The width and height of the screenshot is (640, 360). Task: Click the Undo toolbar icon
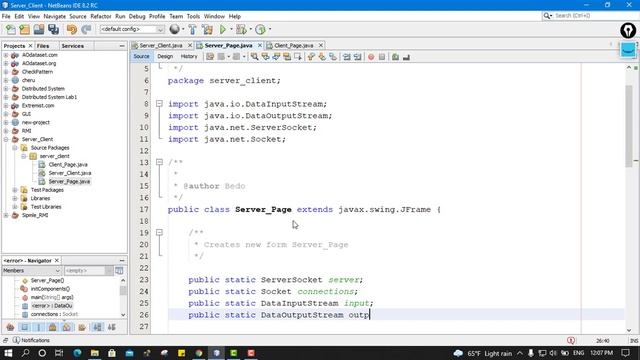pos(72,29)
